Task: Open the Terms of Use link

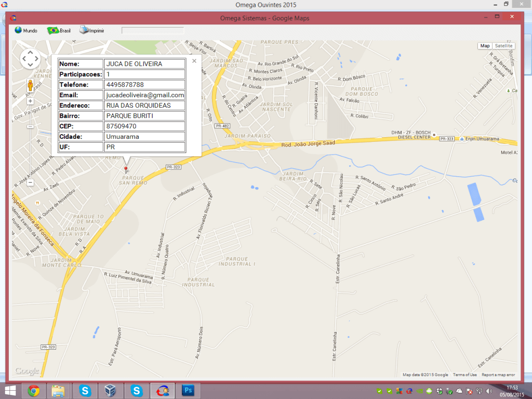Action: [464, 375]
